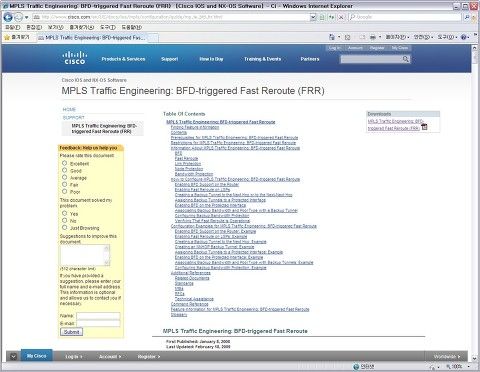Image resolution: width=480 pixels, height=372 pixels.
Task: Open the Favorites star button
Action: tap(17, 37)
